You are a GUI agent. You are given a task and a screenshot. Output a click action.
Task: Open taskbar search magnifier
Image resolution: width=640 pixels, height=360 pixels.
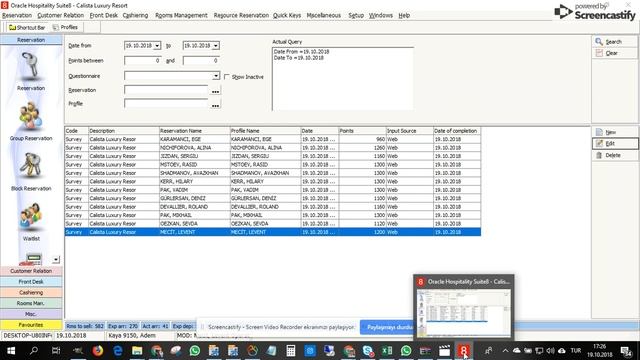pyautogui.click(x=34, y=351)
